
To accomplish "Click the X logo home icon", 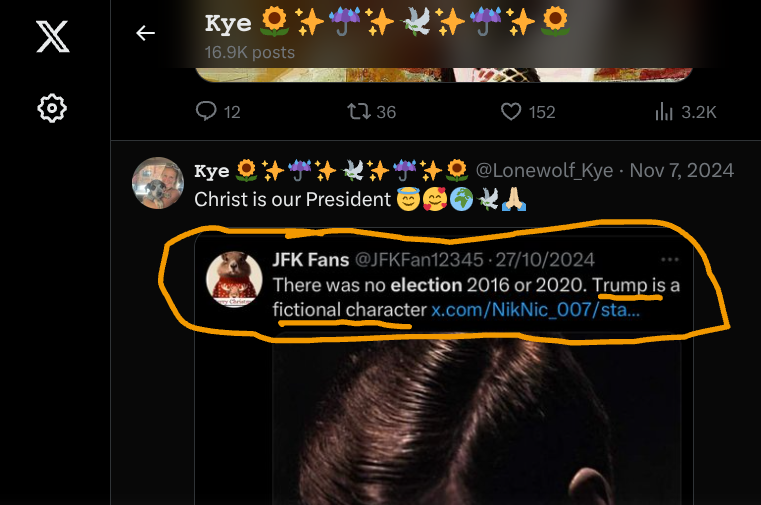I will 52,37.
